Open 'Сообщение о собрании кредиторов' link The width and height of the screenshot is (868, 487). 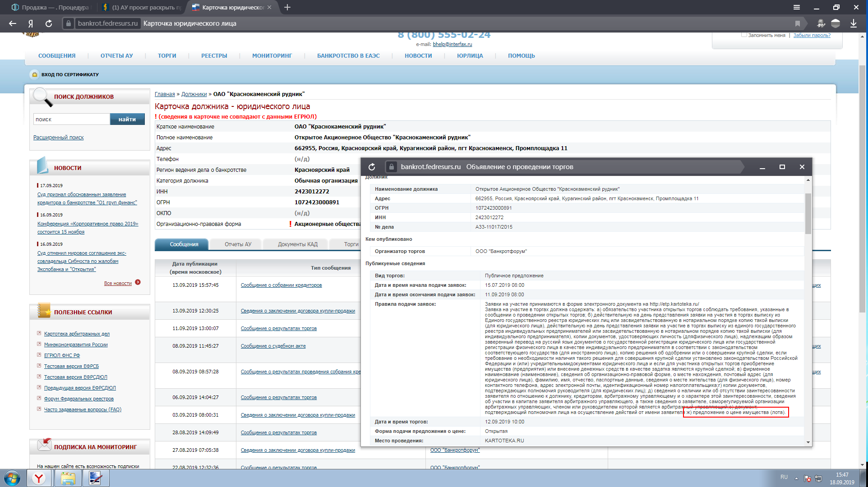tap(281, 285)
